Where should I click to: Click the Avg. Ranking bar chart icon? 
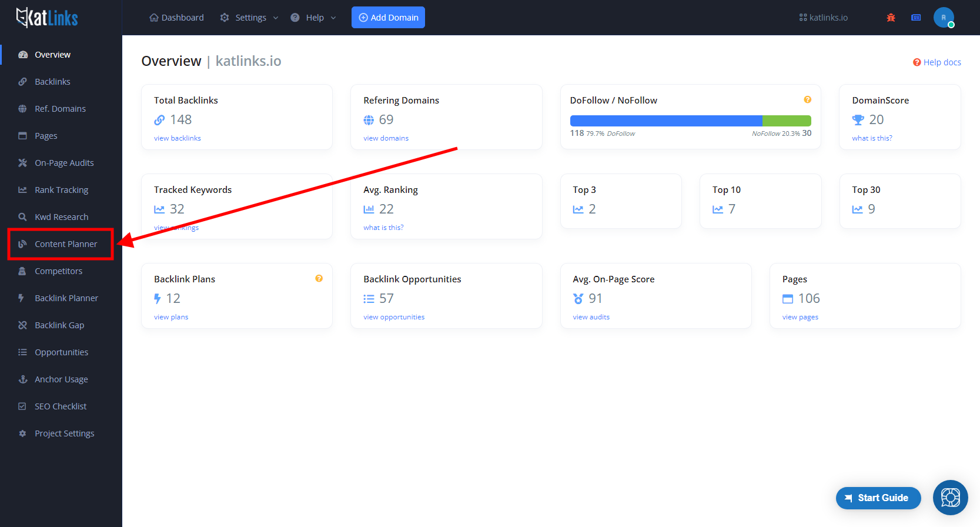(x=369, y=209)
